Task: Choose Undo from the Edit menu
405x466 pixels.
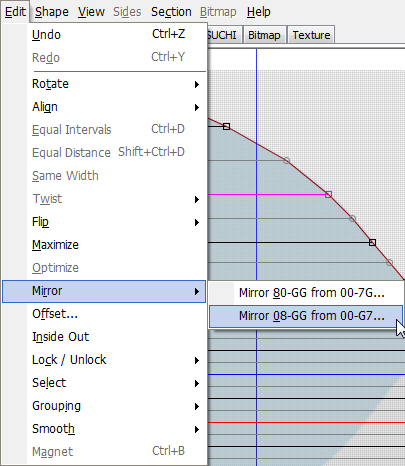Action: click(x=104, y=35)
